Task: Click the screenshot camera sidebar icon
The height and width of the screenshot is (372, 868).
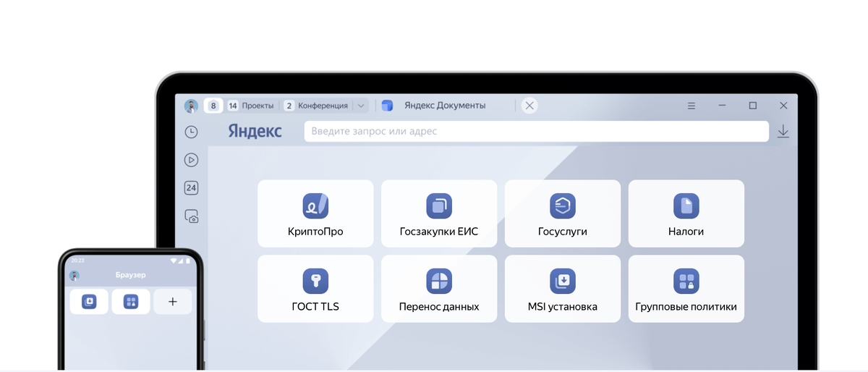Action: (192, 216)
